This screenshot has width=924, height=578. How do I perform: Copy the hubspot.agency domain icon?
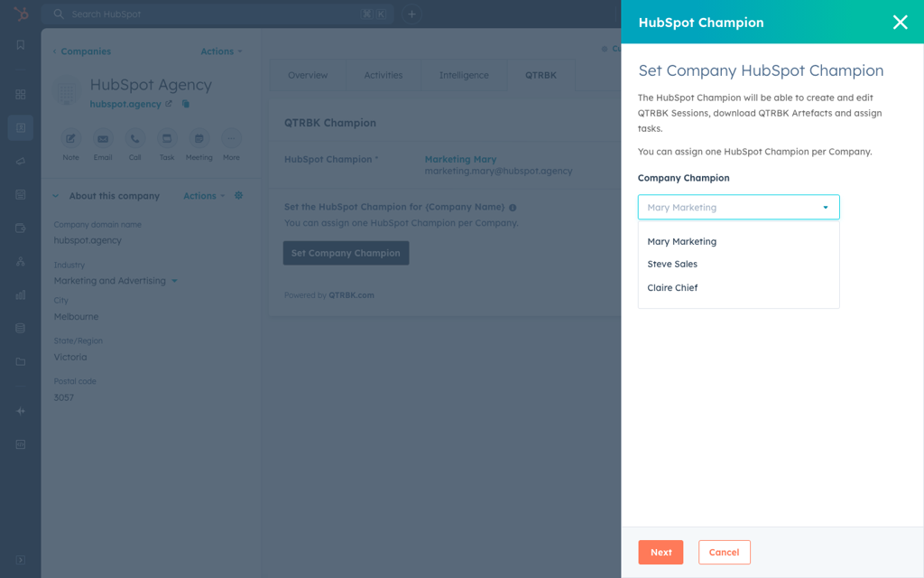[x=186, y=104]
